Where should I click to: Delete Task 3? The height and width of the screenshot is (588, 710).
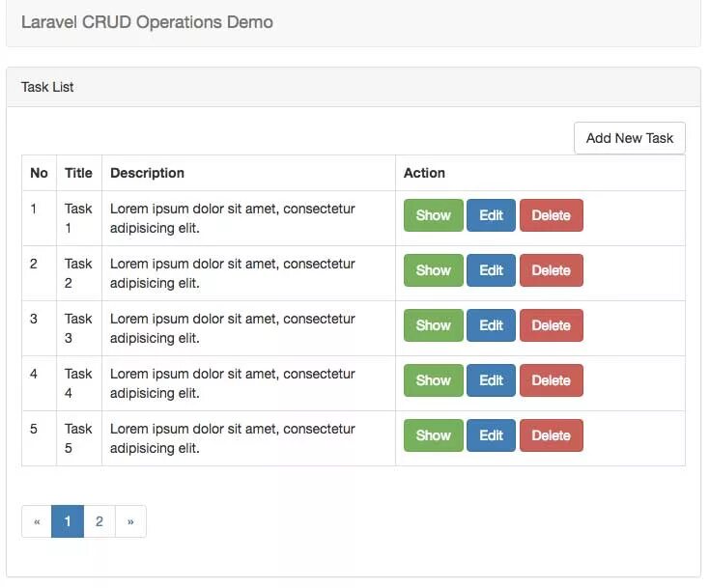pos(551,325)
